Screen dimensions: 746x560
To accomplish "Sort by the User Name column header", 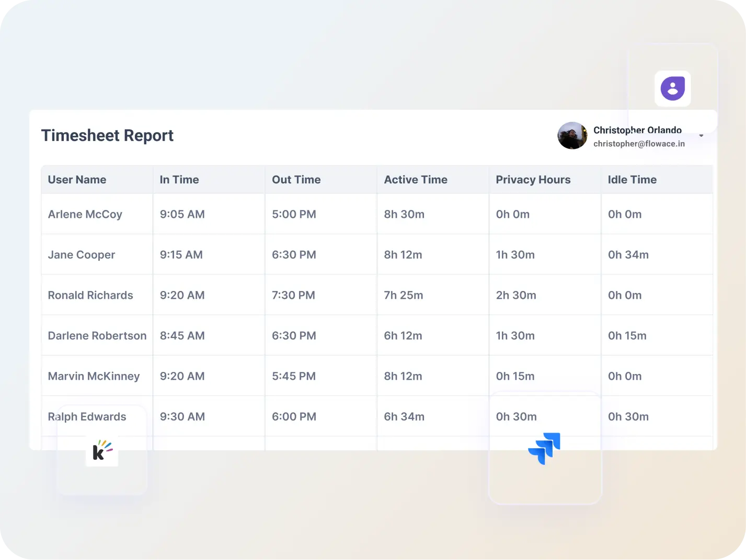I will point(77,180).
